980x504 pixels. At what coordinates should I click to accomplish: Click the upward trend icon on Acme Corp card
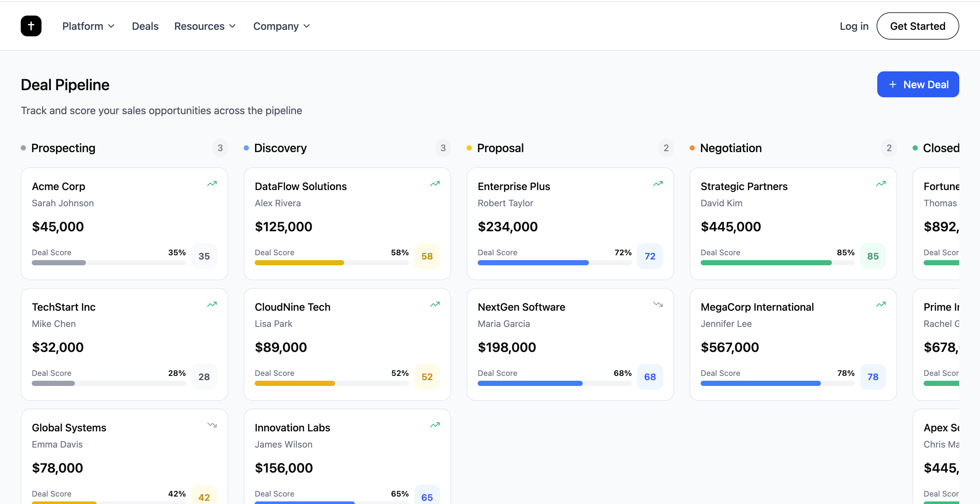(212, 184)
